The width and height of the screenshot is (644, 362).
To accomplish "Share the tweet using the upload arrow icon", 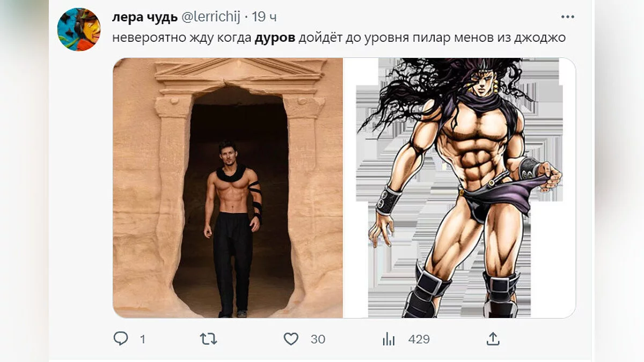I will [493, 338].
